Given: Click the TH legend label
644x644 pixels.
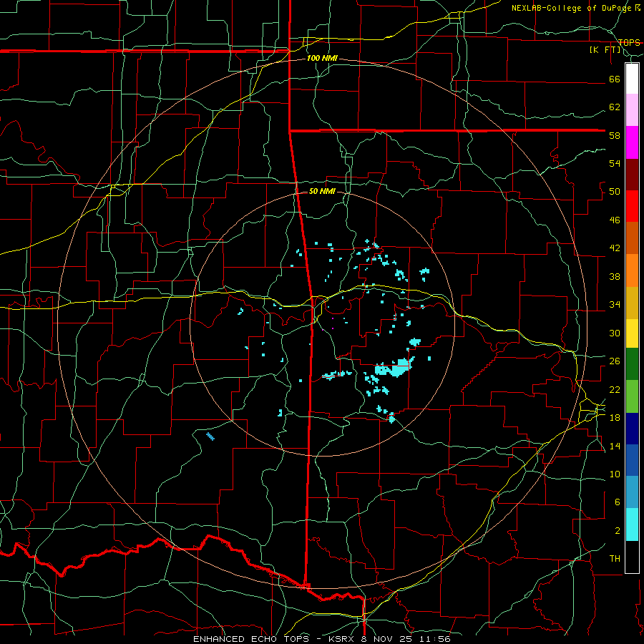Looking at the screenshot, I should (x=615, y=559).
